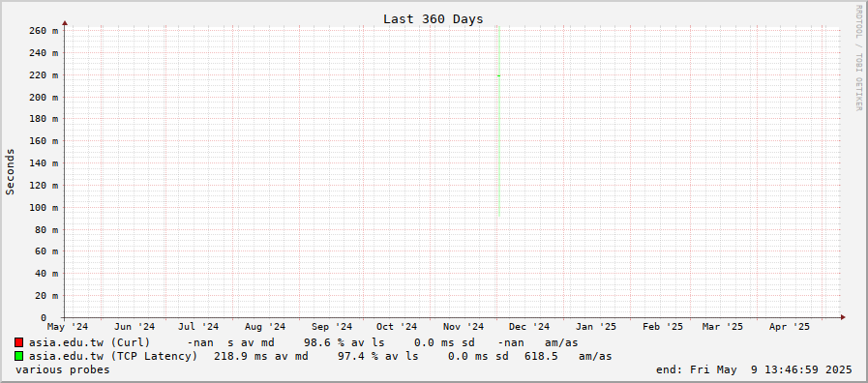Click the green latency spike near December
This screenshot has height=383, width=868.
click(x=499, y=122)
